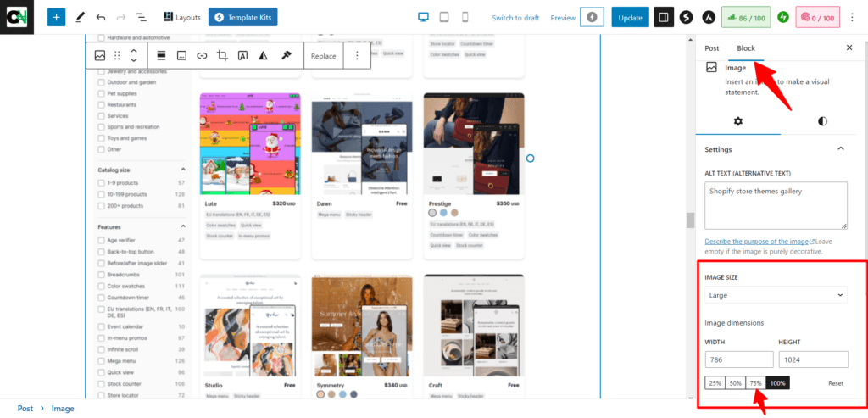Click the paintbrush icon in block toolbar
868x418 pixels.
point(287,55)
